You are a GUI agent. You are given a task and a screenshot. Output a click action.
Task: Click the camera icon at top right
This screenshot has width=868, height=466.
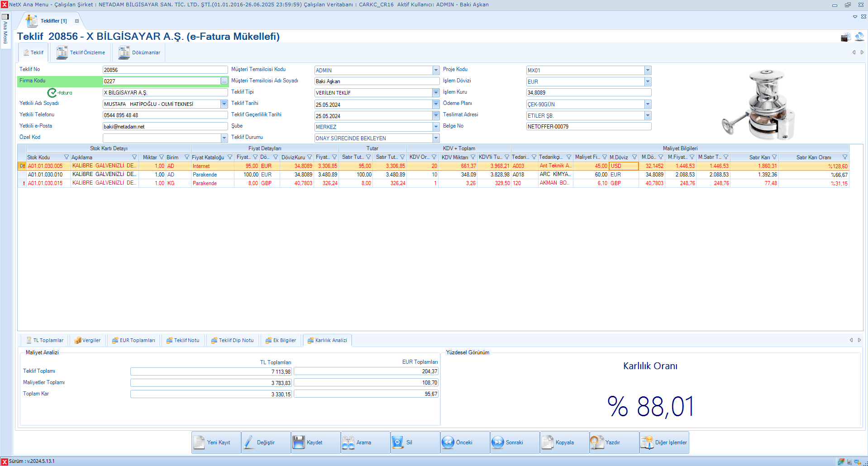coord(845,38)
